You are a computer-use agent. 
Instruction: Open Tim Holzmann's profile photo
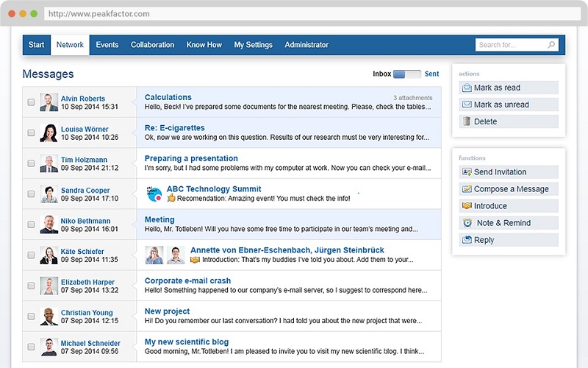[49, 163]
